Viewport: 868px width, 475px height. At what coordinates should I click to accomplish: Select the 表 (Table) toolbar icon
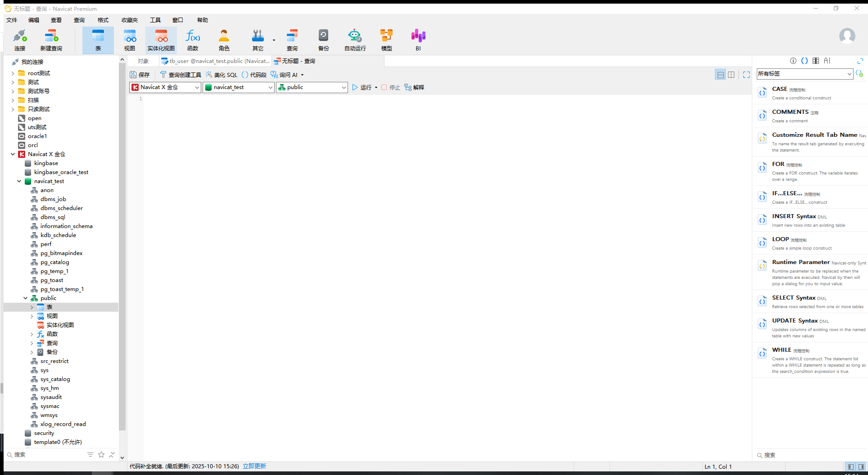(x=98, y=40)
